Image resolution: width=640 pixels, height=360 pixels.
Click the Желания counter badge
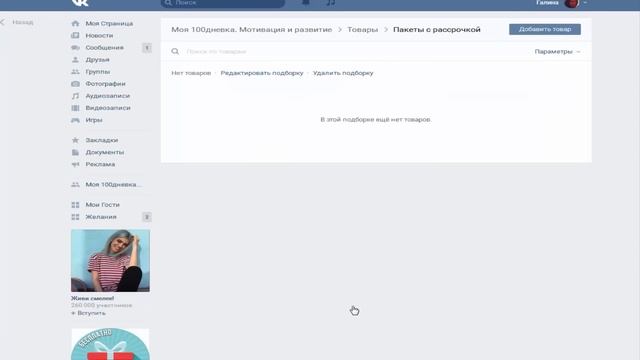point(147,217)
